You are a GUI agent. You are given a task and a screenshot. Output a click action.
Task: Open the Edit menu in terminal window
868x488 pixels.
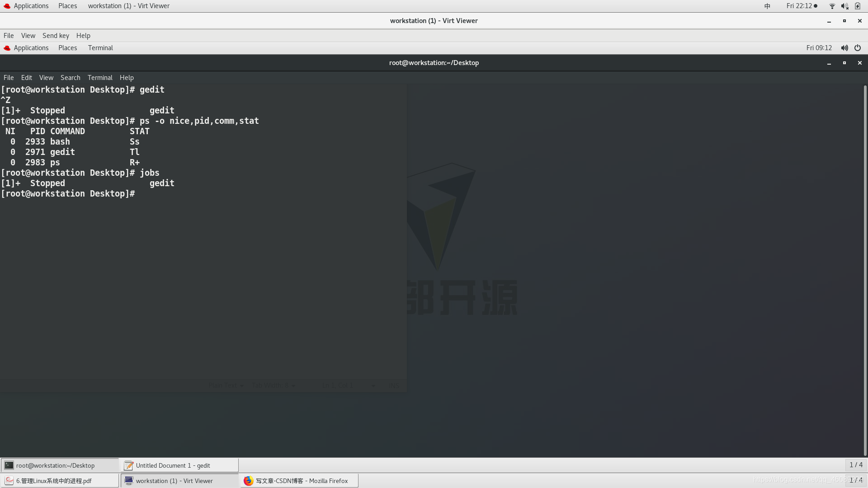pos(26,77)
